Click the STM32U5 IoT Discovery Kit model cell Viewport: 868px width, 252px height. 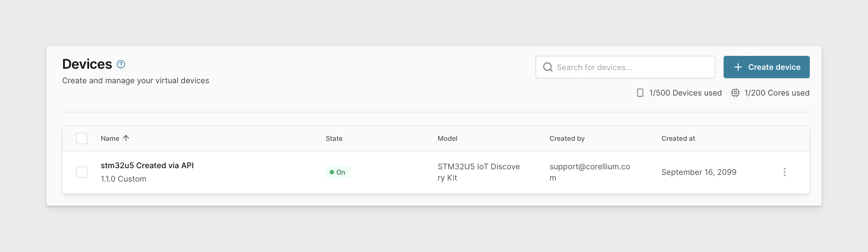coord(478,172)
